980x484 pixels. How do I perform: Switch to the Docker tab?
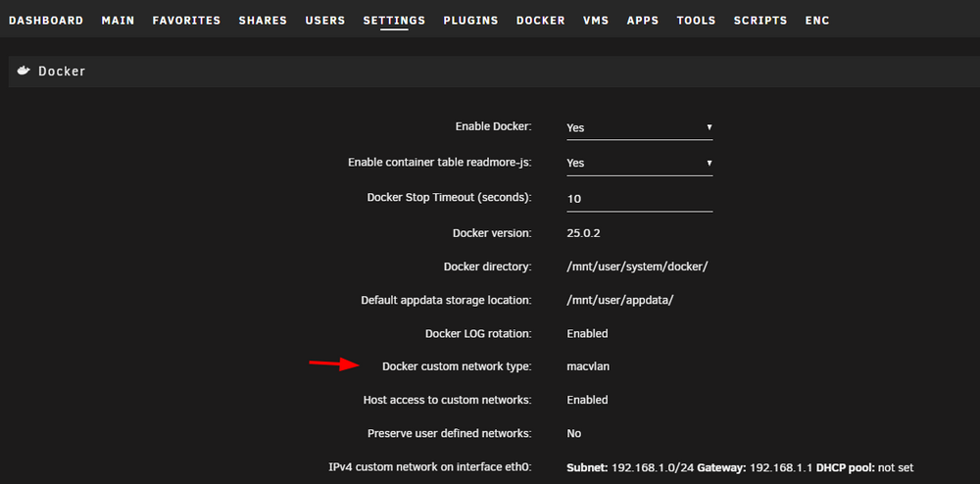click(x=541, y=21)
